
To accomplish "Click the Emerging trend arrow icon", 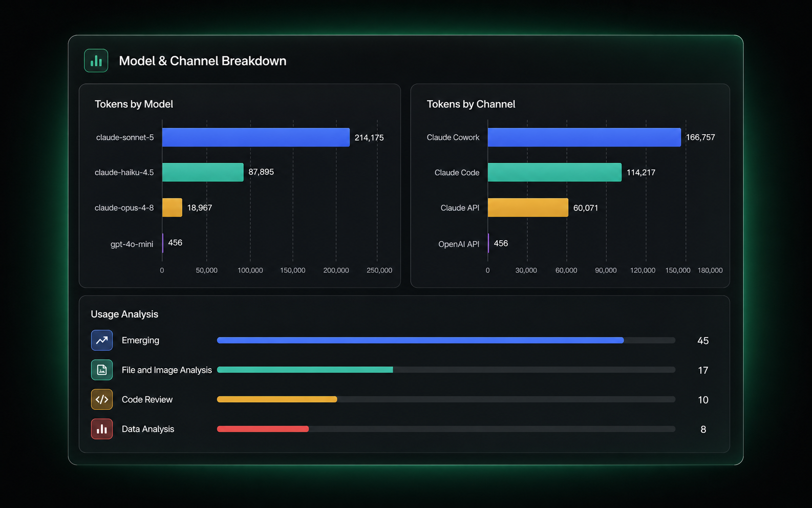I will coord(102,340).
